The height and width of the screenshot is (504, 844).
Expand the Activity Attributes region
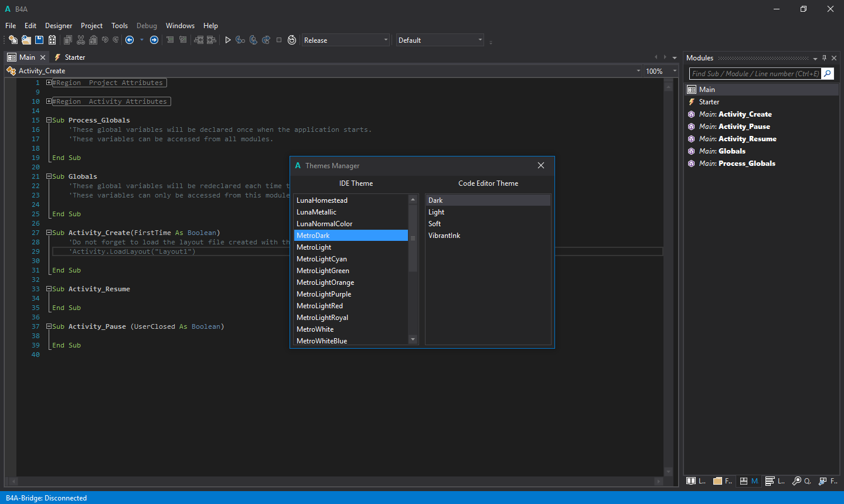(49, 101)
